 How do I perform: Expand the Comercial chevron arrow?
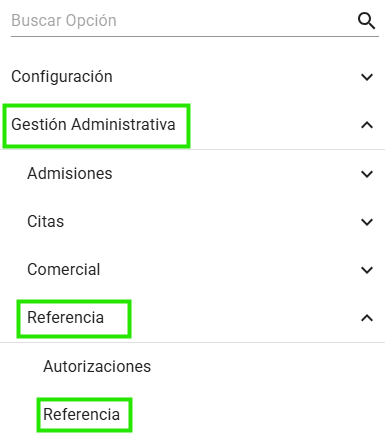pos(367,270)
